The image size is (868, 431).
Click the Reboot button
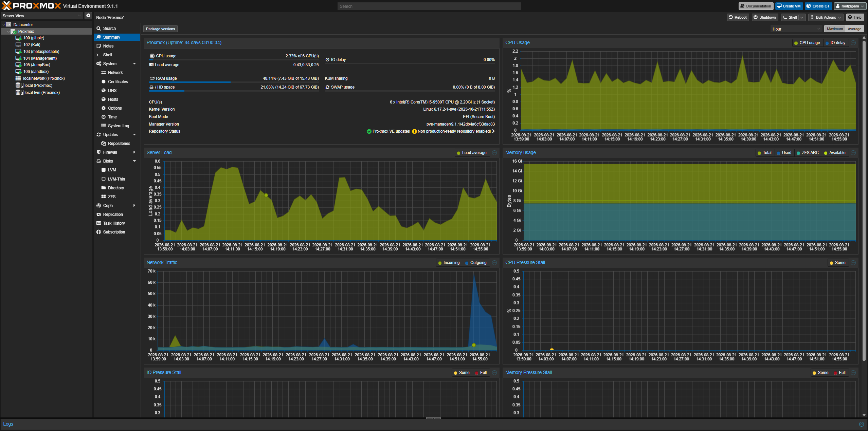738,17
